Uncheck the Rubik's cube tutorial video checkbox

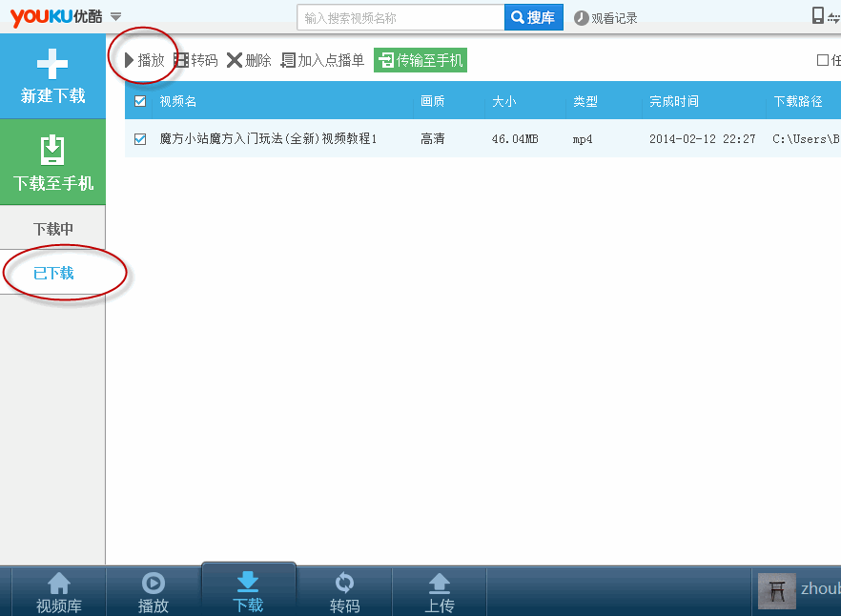[x=140, y=139]
